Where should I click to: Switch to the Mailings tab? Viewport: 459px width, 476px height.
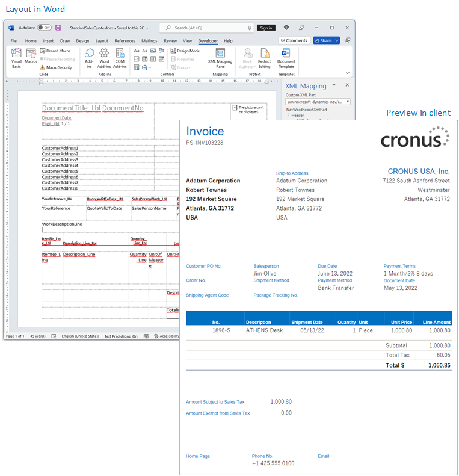[x=149, y=41]
